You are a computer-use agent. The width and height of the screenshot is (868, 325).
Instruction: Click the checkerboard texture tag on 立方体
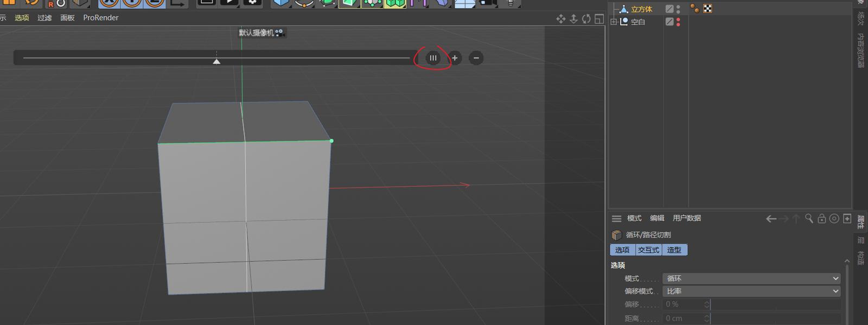[707, 9]
